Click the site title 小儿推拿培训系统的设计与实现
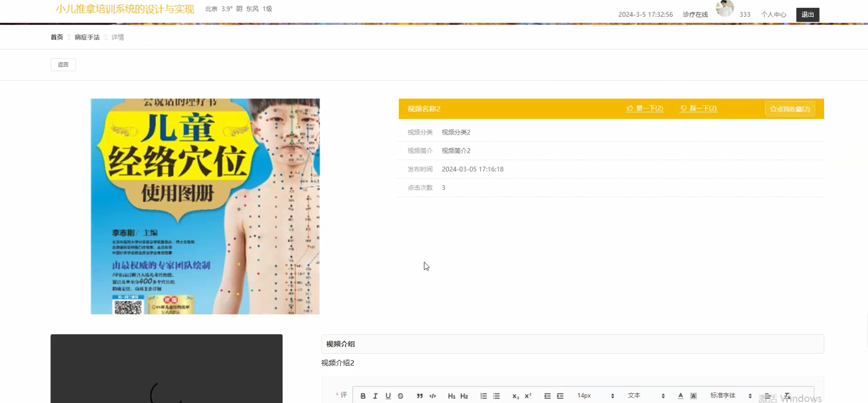 tap(125, 9)
